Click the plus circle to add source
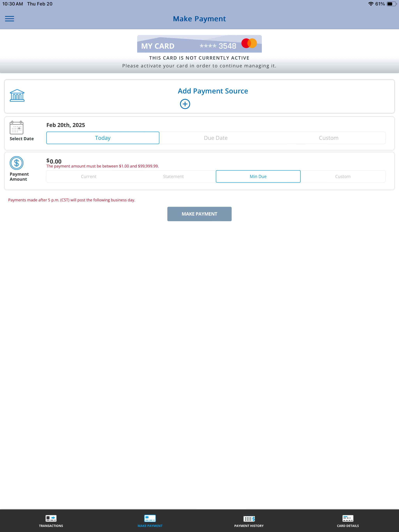399x532 pixels. [185, 104]
